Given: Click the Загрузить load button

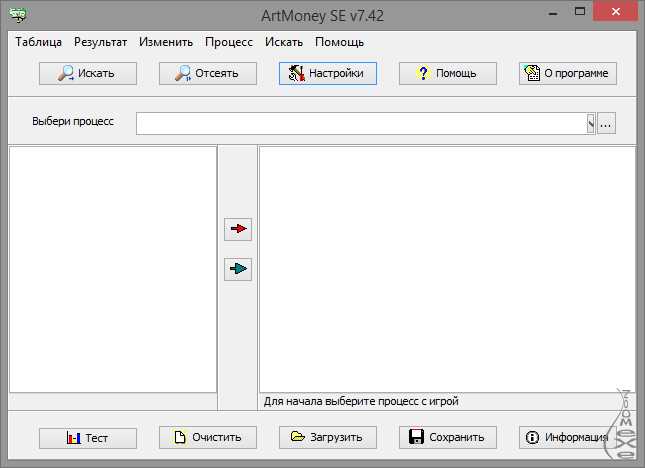Looking at the screenshot, I should tap(328, 437).
